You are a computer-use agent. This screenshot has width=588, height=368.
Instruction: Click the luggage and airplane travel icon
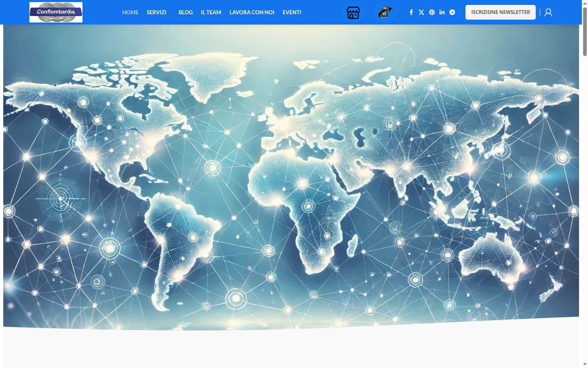coord(385,13)
